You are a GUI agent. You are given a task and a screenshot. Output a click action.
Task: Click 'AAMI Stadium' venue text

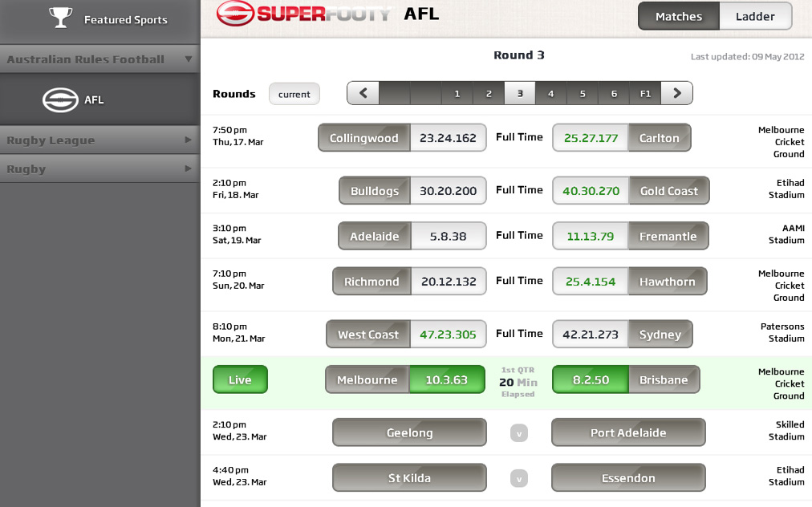click(x=786, y=234)
